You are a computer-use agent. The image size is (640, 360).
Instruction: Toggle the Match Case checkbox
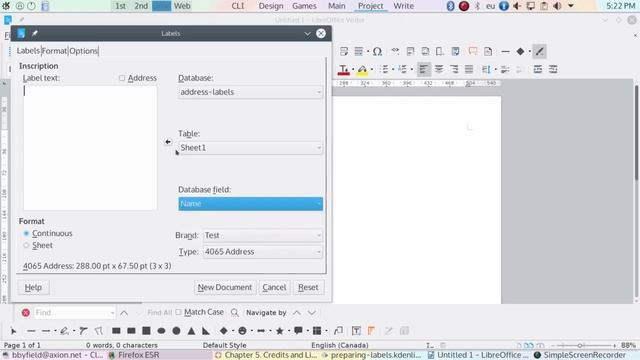(x=178, y=312)
